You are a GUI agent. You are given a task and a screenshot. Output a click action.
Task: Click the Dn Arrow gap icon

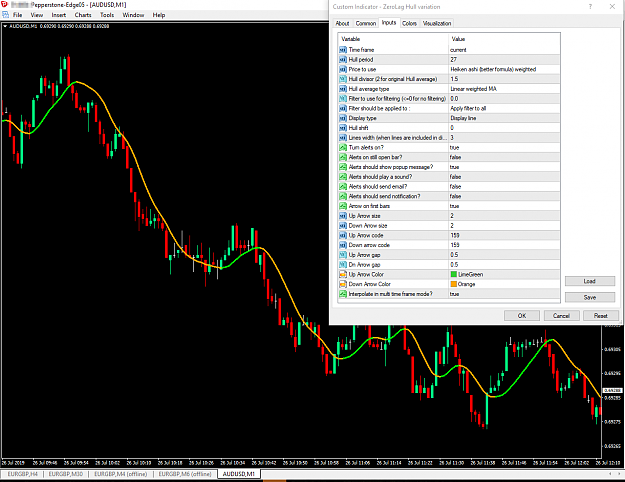pos(343,265)
